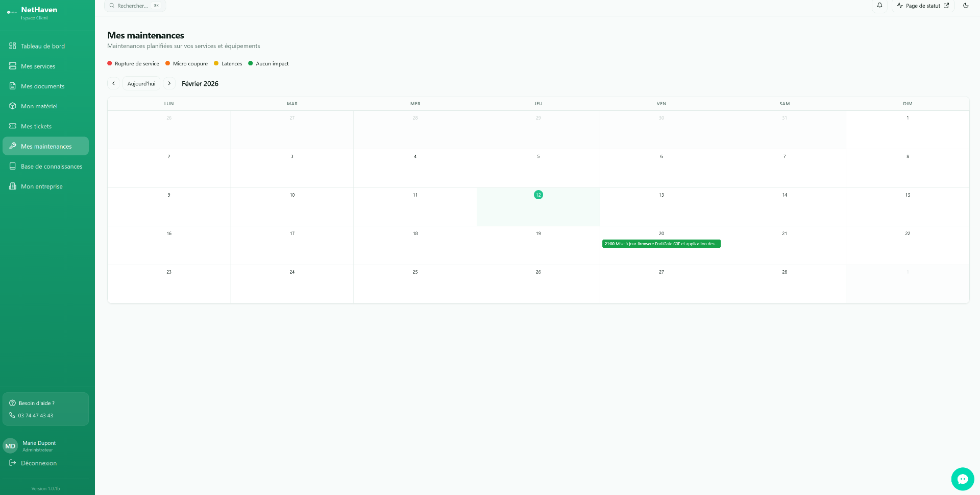Click Déconnexion to log out

[x=39, y=463]
